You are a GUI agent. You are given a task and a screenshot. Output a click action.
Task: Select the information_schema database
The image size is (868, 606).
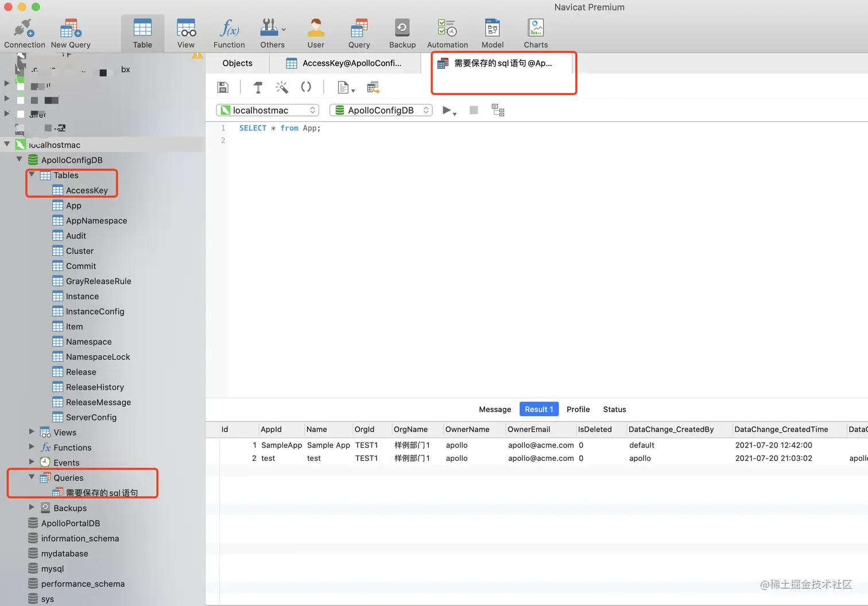coord(80,538)
